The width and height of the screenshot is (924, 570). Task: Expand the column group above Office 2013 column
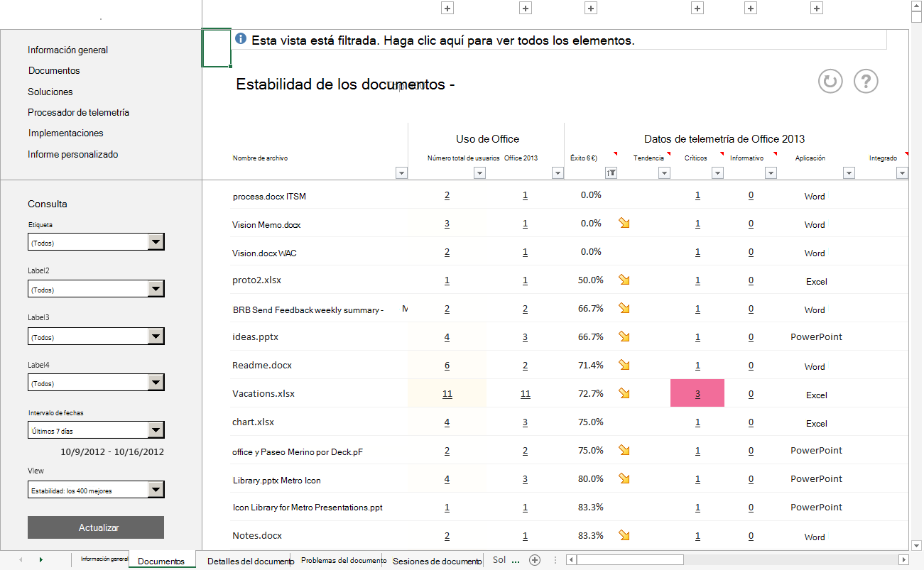coord(526,8)
